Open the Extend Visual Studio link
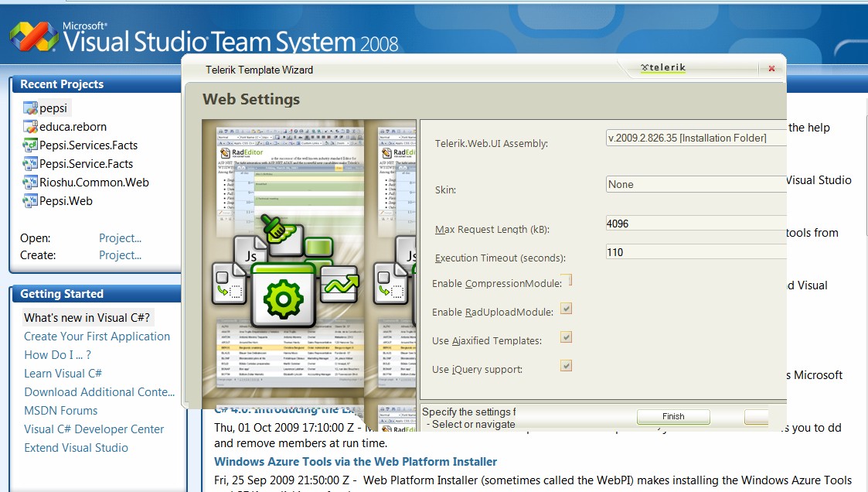 click(x=76, y=448)
